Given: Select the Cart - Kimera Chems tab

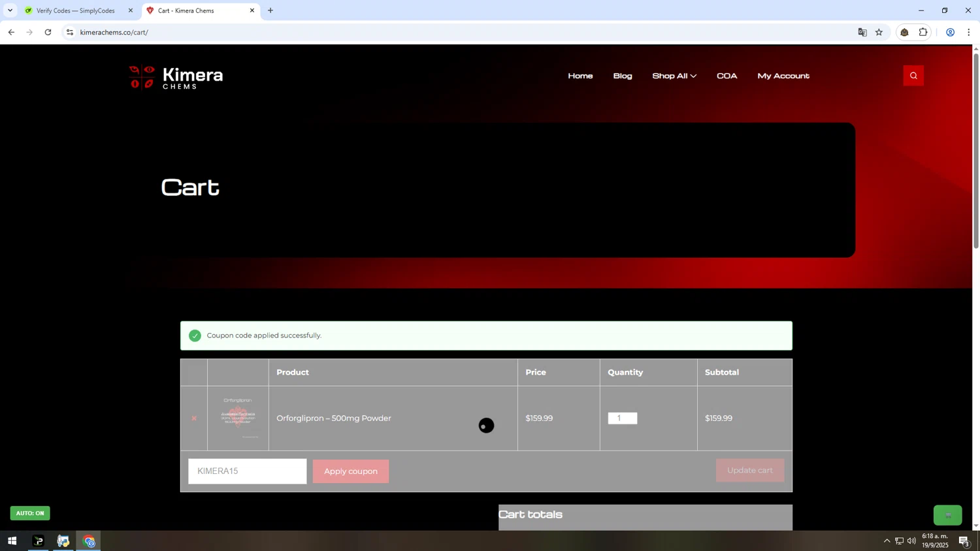Looking at the screenshot, I should [196, 10].
